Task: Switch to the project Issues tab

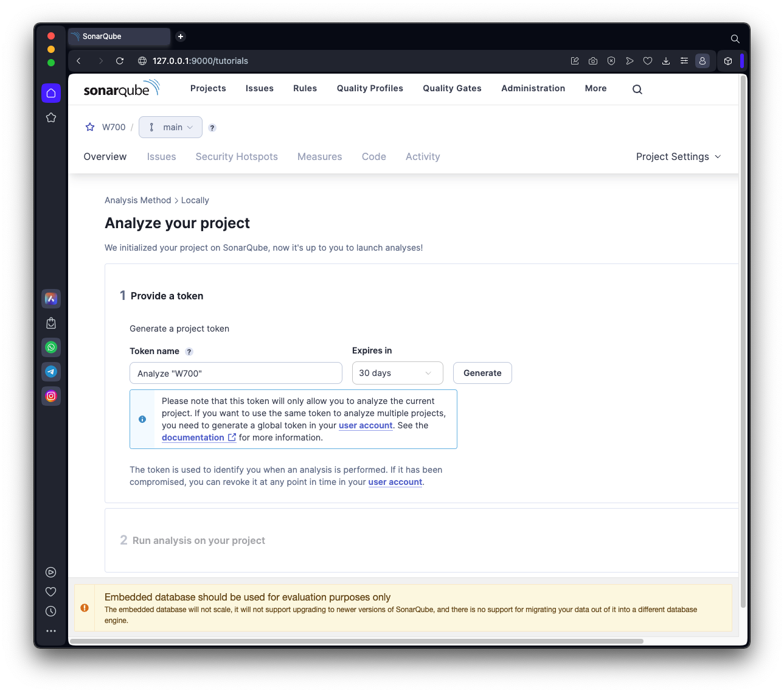Action: pos(161,156)
